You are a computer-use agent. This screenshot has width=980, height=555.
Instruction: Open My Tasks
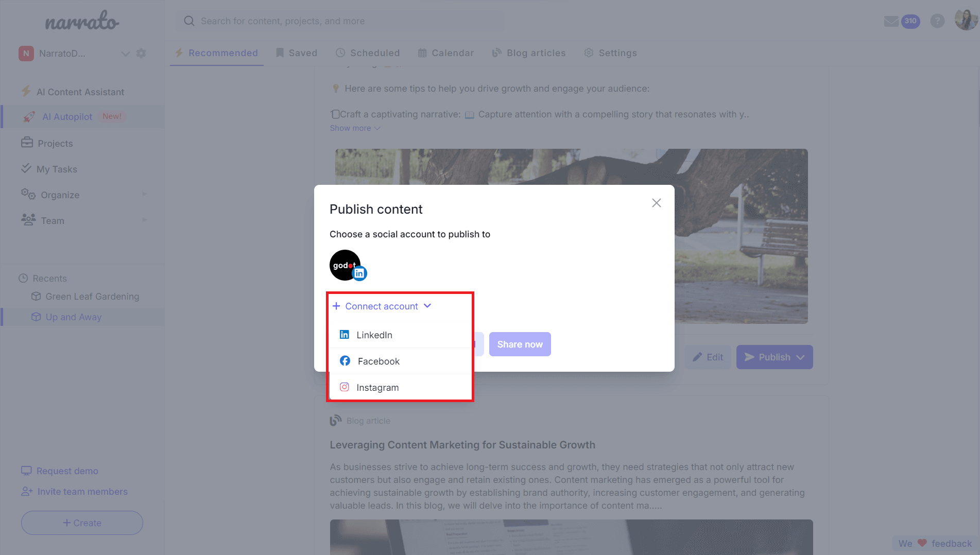coord(57,169)
